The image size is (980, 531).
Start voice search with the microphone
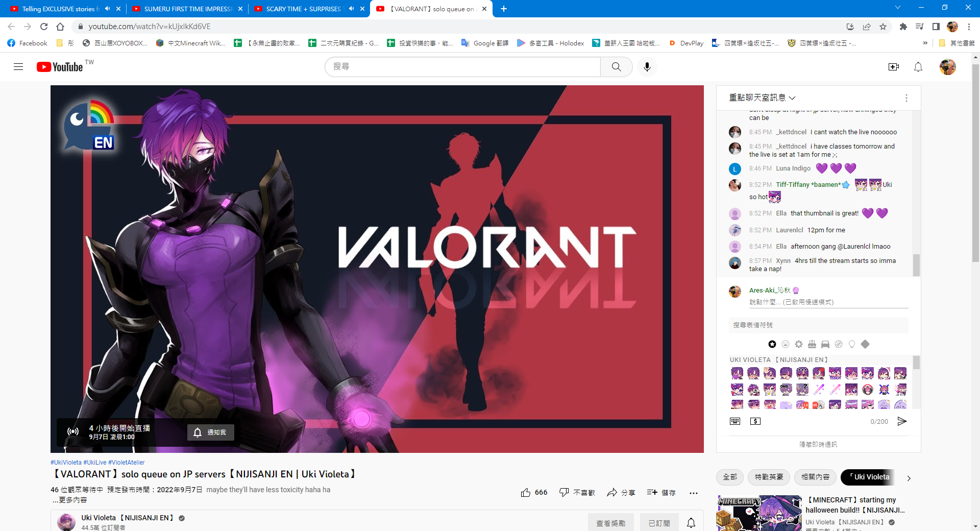647,67
